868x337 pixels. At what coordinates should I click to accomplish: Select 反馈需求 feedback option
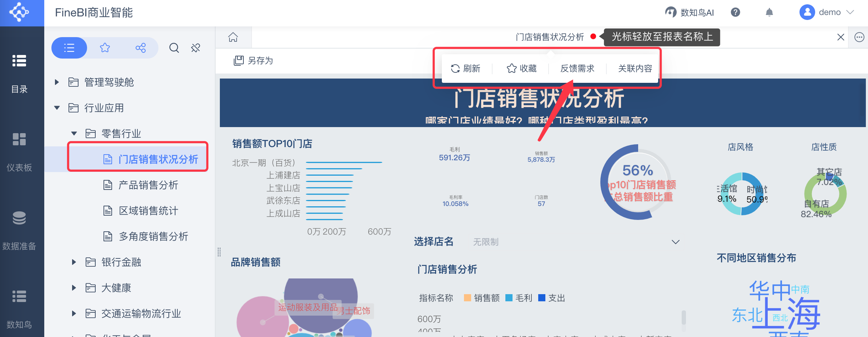[x=577, y=68]
